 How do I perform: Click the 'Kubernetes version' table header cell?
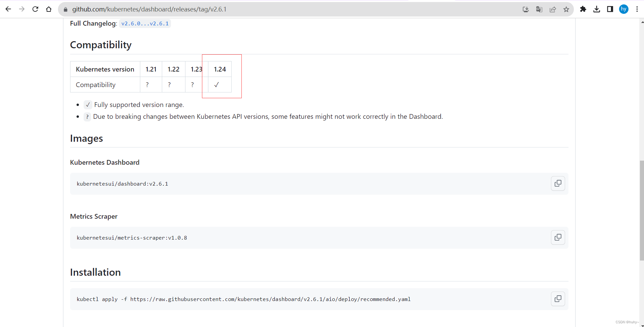point(105,69)
